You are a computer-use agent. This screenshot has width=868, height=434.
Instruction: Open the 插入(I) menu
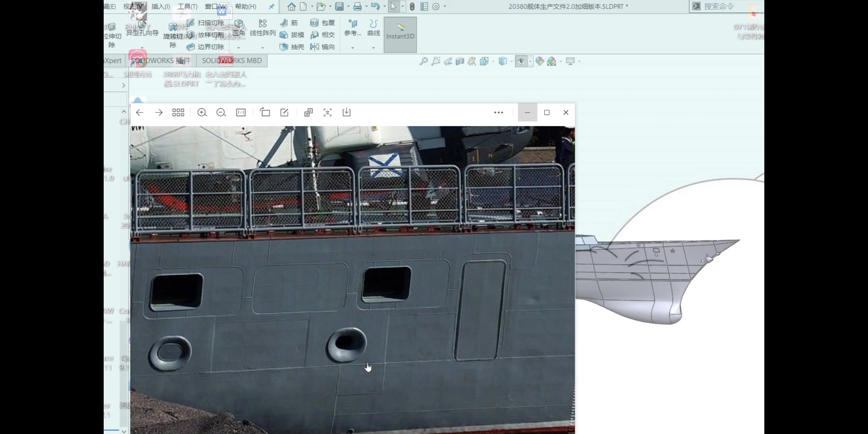(161, 6)
